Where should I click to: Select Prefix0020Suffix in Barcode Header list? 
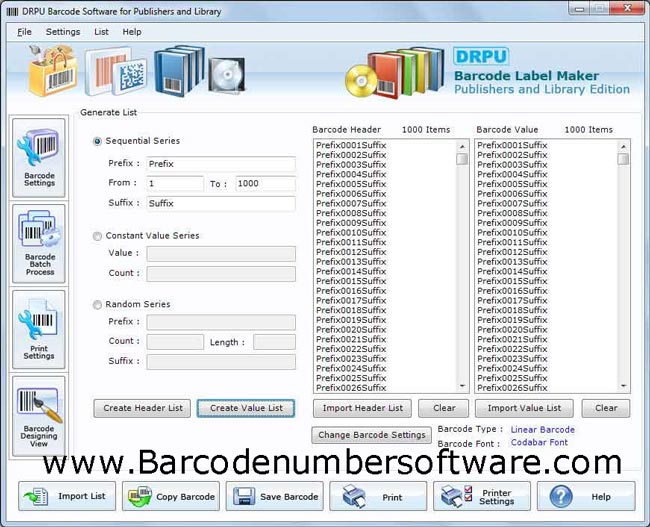click(351, 330)
